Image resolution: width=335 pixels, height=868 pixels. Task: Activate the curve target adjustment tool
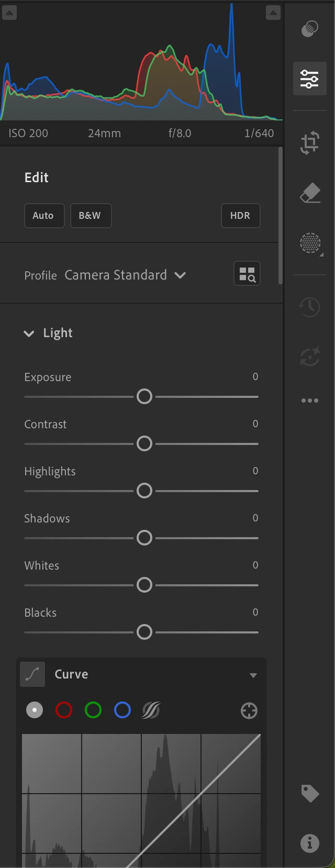249,710
